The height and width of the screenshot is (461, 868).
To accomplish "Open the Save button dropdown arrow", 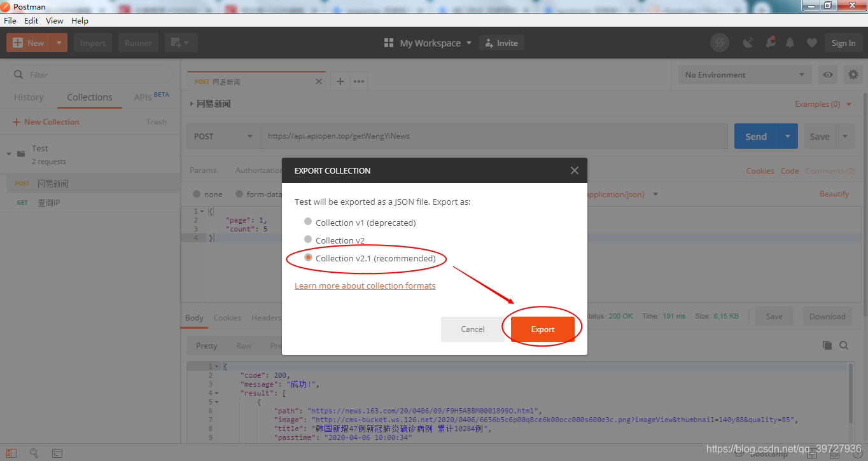I will point(845,136).
